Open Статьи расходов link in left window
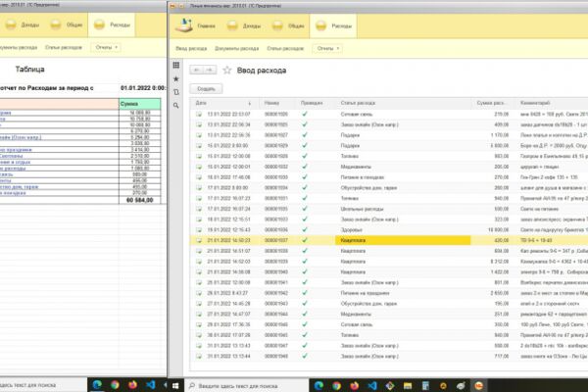Viewport: 588px width, 392px height. [x=64, y=47]
